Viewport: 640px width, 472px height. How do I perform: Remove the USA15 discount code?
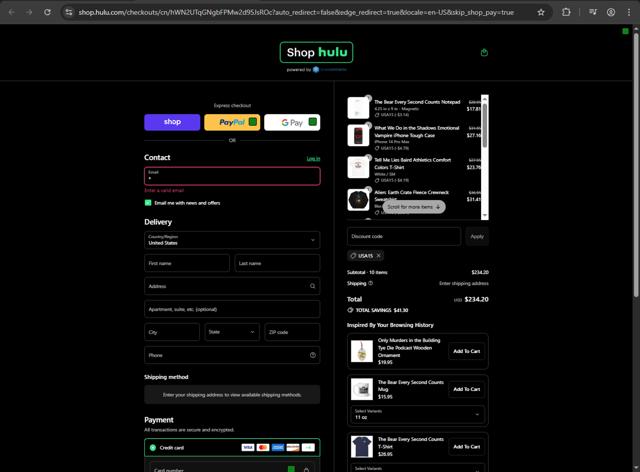click(x=378, y=256)
